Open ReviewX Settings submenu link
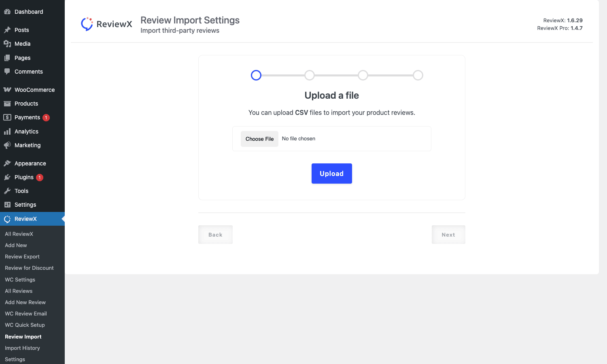 [x=15, y=359]
